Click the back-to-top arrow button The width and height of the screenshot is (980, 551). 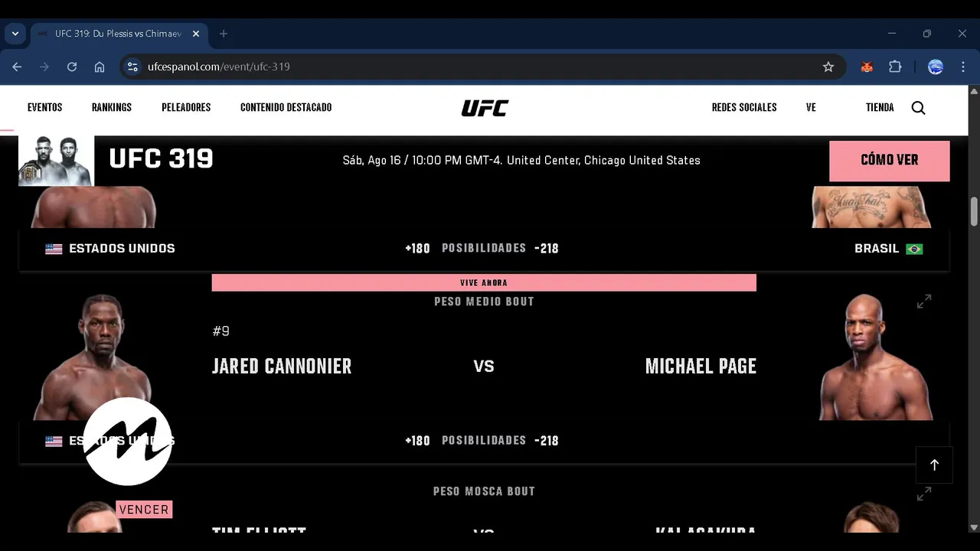tap(934, 465)
